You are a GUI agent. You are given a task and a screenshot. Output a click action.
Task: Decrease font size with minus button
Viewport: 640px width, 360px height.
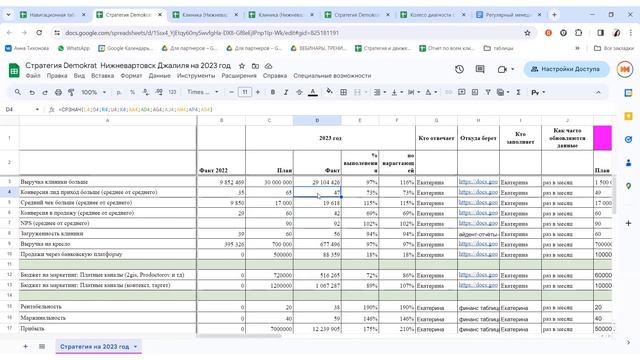(x=231, y=93)
